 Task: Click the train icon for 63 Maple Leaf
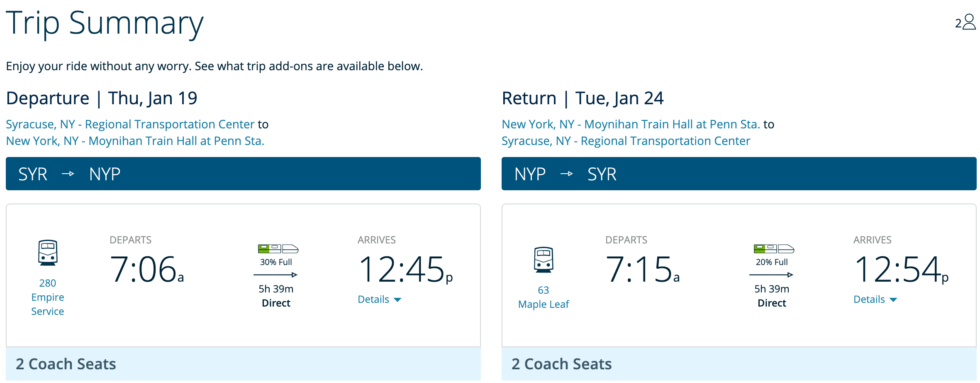click(544, 260)
